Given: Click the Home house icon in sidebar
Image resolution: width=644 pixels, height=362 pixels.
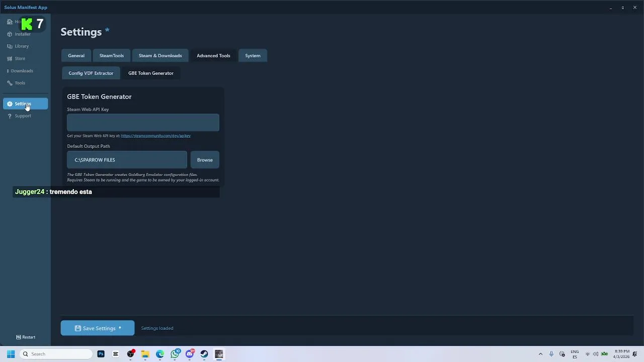Looking at the screenshot, I should pyautogui.click(x=10, y=22).
